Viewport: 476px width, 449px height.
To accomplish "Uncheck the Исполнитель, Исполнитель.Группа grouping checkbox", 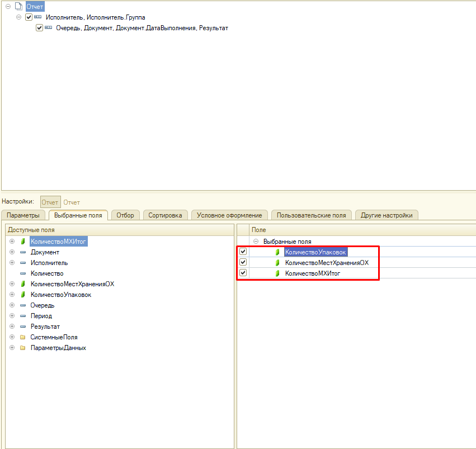I will click(29, 17).
